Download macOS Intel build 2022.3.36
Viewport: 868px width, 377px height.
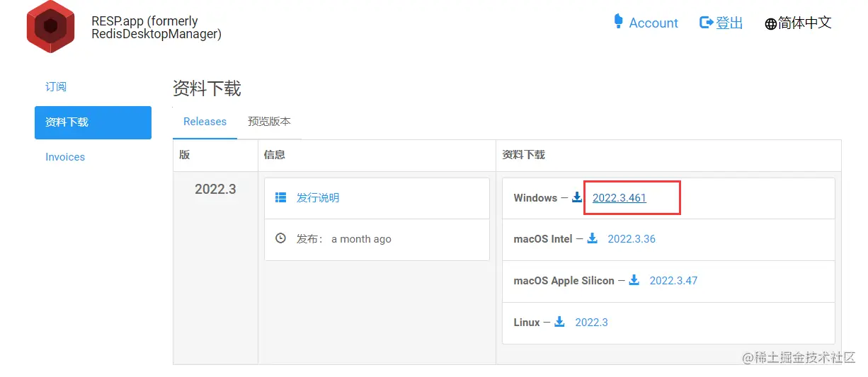coord(632,239)
